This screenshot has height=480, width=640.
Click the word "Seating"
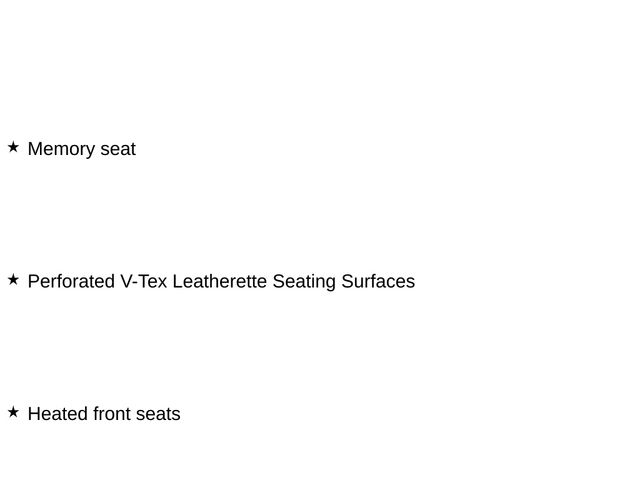304,282
